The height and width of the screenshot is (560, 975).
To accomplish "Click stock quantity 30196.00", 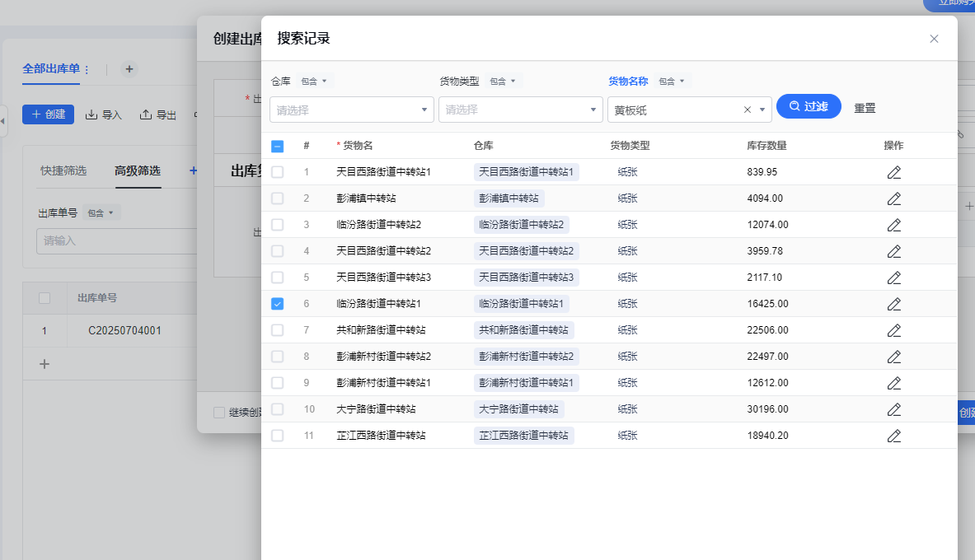I will (x=767, y=409).
